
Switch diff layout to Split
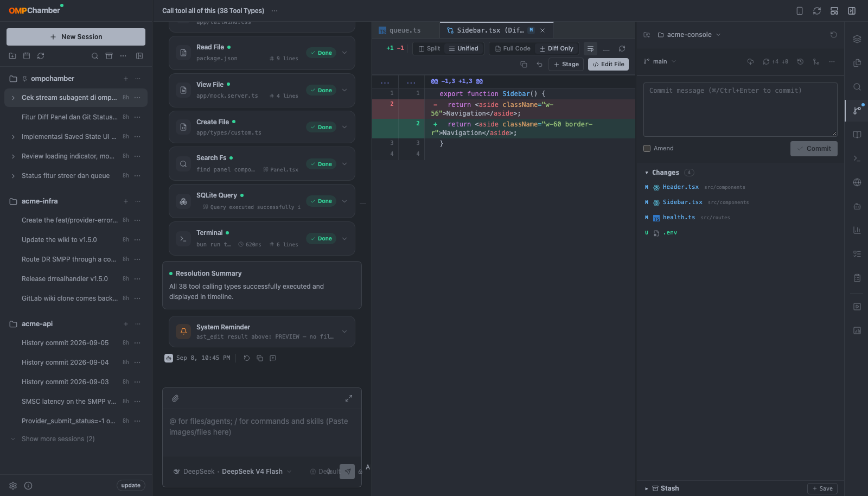pos(429,48)
